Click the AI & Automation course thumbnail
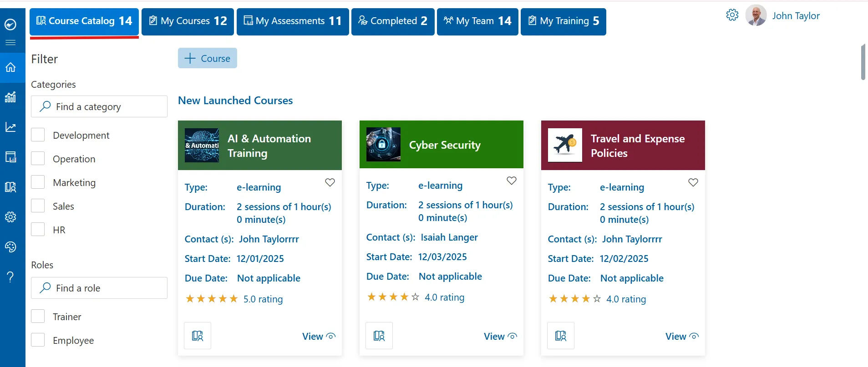 point(202,146)
